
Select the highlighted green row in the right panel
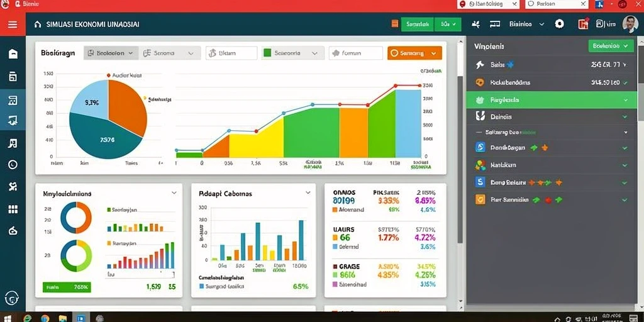[x=551, y=100]
